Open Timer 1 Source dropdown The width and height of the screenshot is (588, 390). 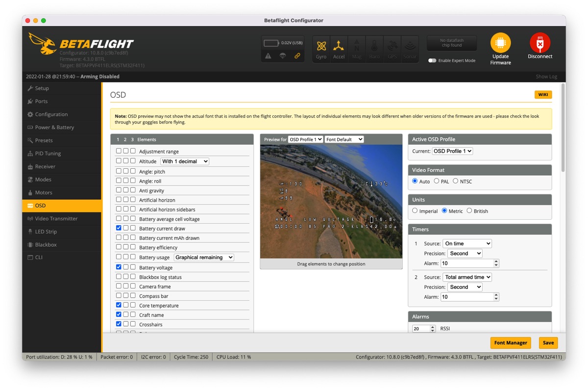click(467, 244)
